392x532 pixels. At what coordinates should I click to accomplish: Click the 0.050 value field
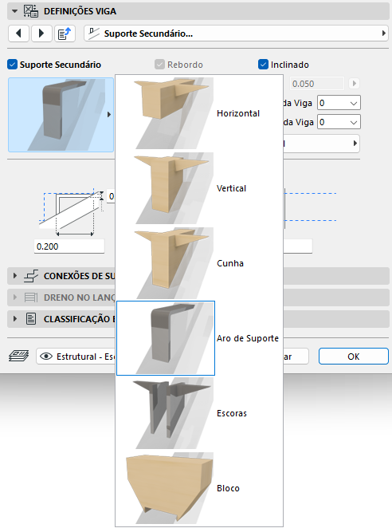316,84
